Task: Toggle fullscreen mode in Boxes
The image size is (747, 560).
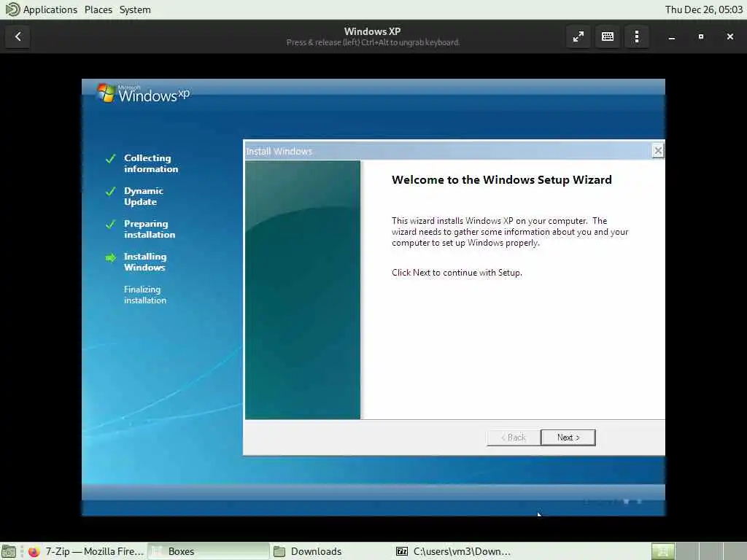Action: point(578,36)
